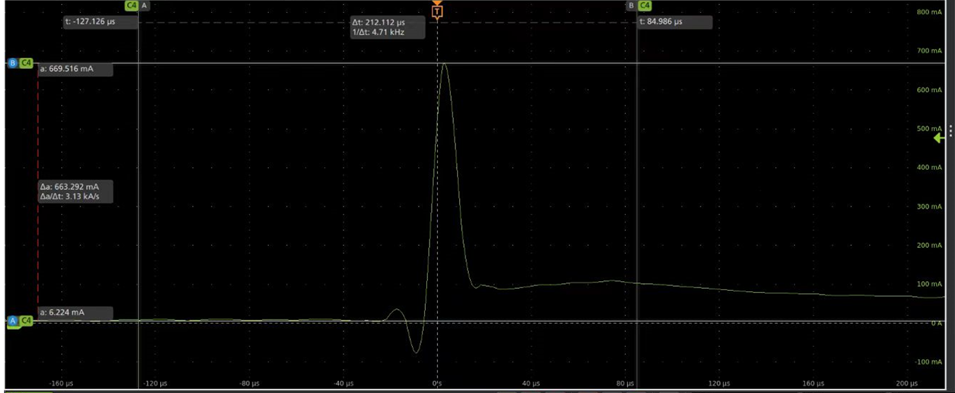Click the 0 s time axis label
955x393 pixels.
(x=436, y=384)
